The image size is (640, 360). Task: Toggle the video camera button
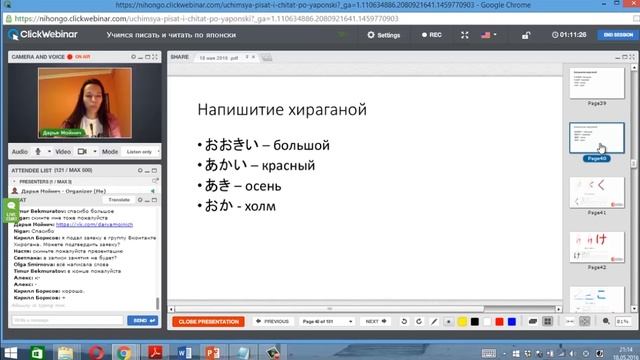(82, 151)
